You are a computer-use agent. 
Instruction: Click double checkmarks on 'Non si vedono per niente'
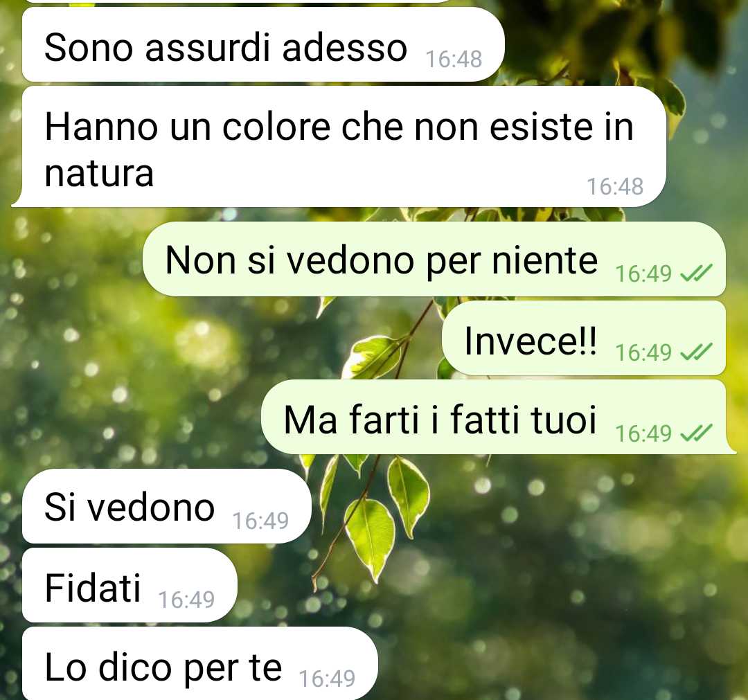point(696,273)
